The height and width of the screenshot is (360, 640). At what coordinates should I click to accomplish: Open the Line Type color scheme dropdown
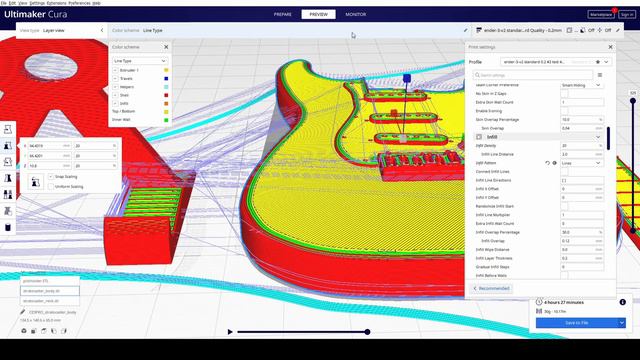tap(140, 61)
